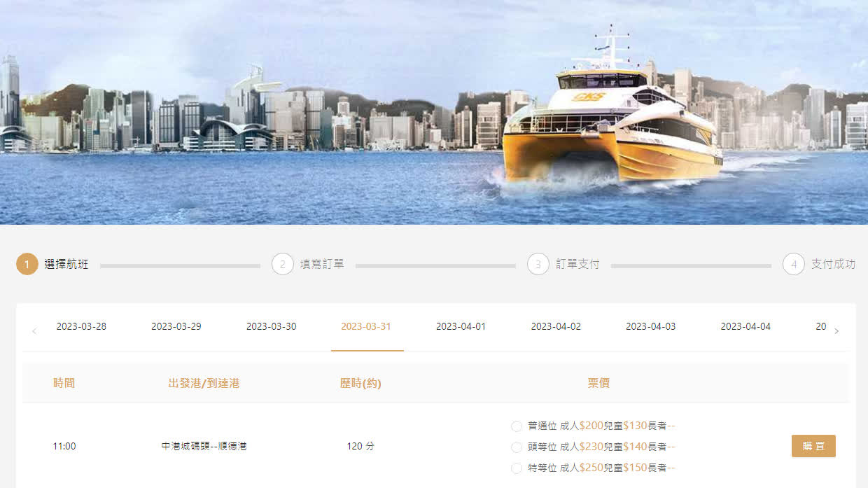868x488 pixels.
Task: Click the CKS logo on the ferry
Action: pyautogui.click(x=589, y=97)
